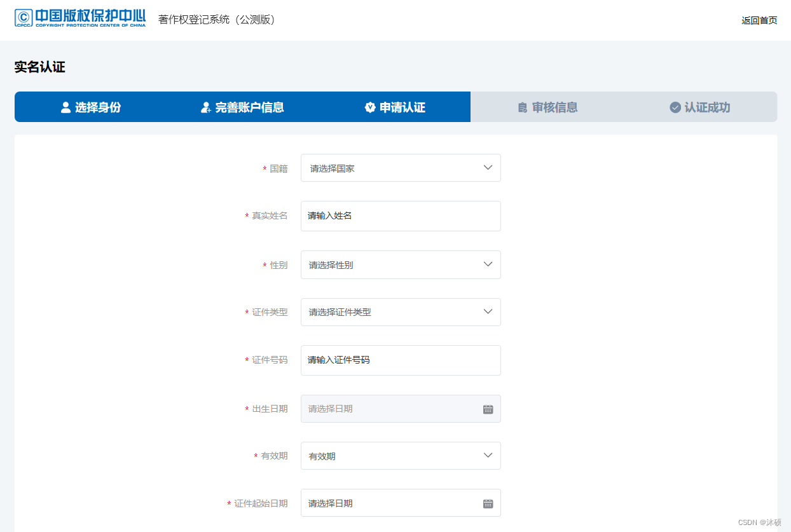Open the 有效期 validity period dropdown
This screenshot has height=532, width=791.
pos(401,456)
